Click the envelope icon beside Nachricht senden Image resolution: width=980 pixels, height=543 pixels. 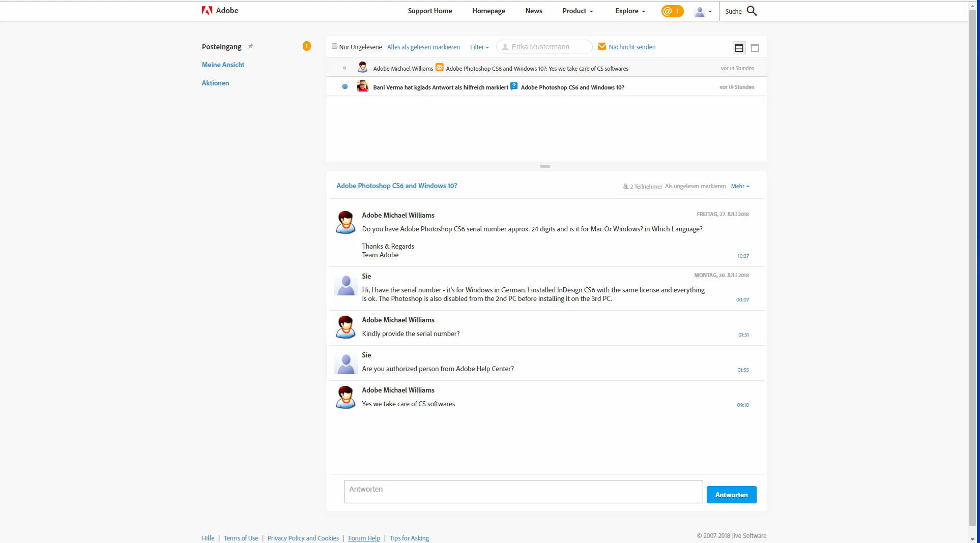(x=602, y=47)
